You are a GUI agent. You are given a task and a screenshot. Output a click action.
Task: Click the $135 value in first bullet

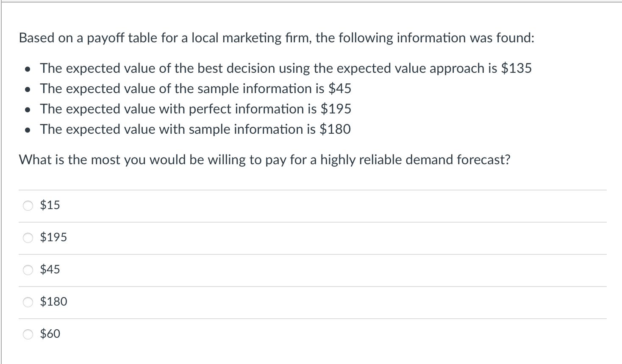516,68
